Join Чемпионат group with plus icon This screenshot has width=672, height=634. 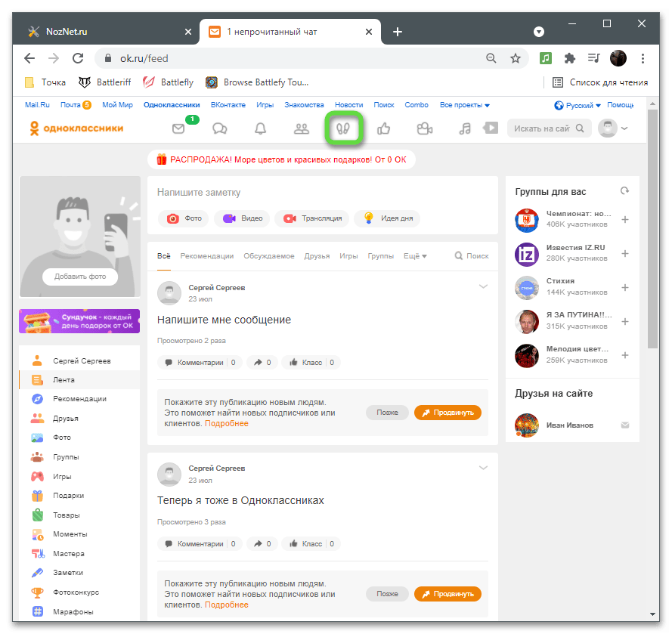625,219
